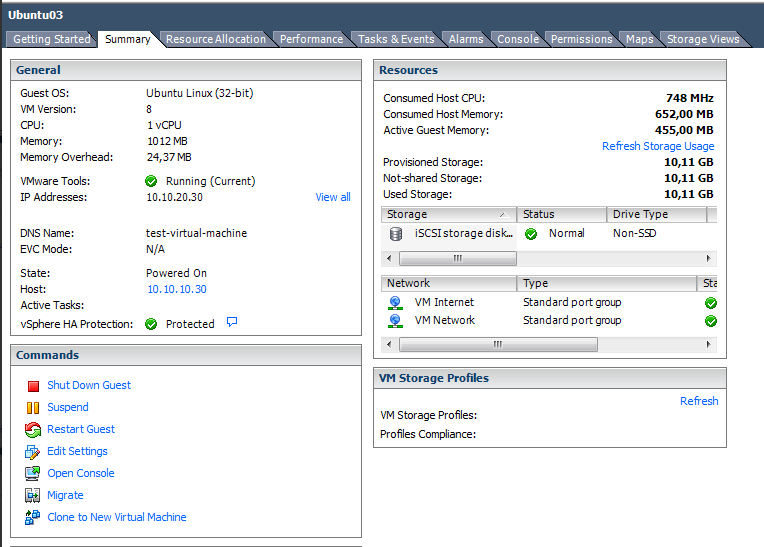The height and width of the screenshot is (547, 764).
Task: Click the Running (Current) VMware Tools status
Action: (x=210, y=181)
